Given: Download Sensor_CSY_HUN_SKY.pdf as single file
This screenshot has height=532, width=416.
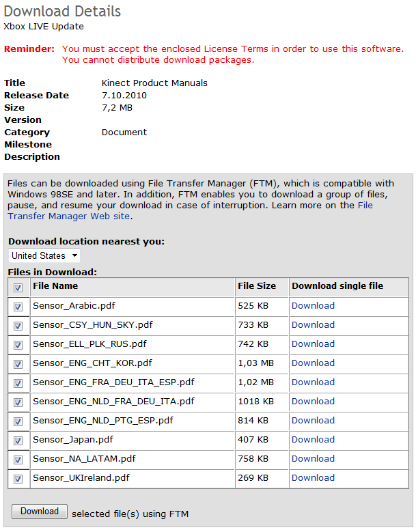Looking at the screenshot, I should [313, 324].
